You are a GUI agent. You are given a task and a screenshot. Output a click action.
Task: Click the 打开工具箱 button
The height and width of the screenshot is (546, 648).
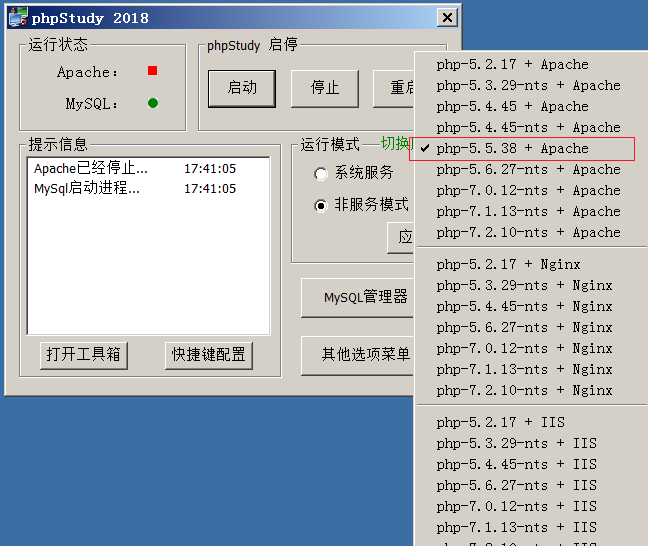(x=83, y=355)
